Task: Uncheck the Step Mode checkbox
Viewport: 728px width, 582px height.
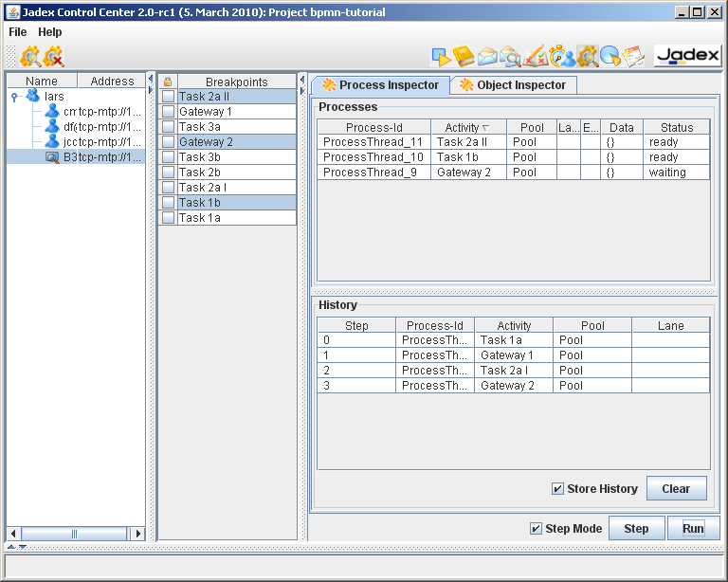Action: click(537, 529)
